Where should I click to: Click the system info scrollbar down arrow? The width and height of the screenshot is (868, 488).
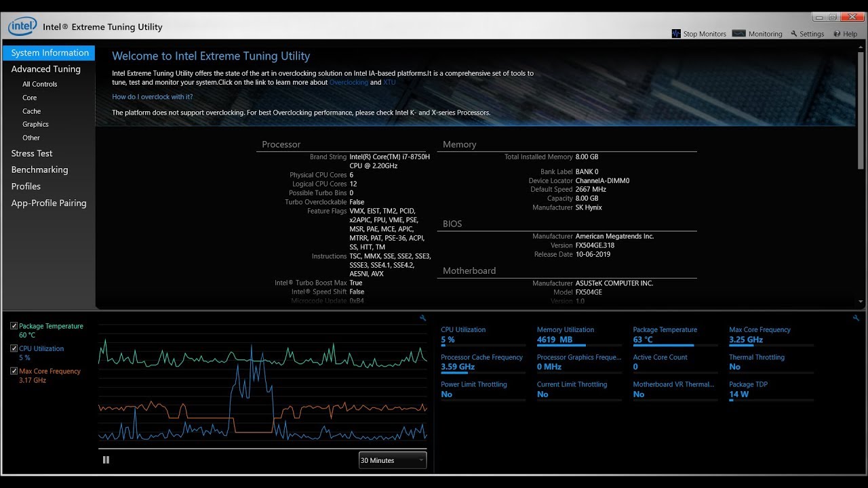coord(861,302)
